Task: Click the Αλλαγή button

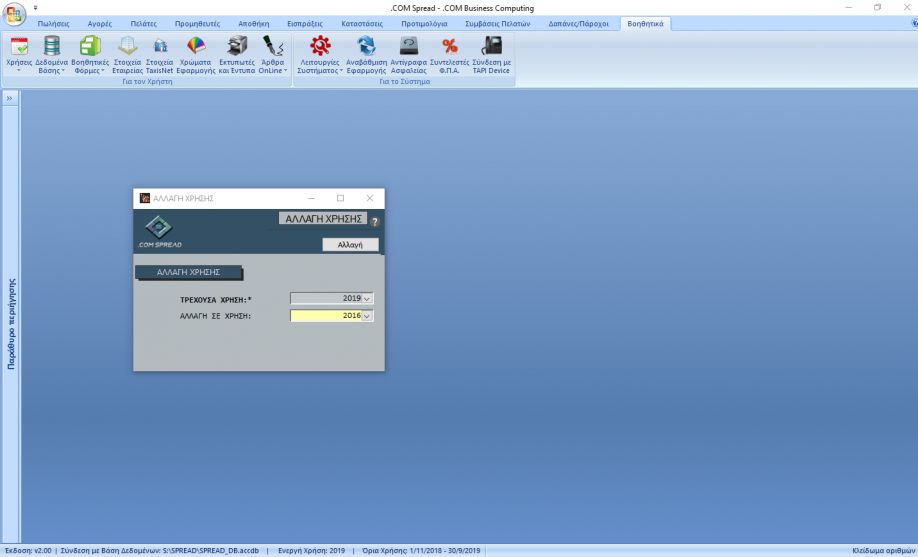Action: (350, 245)
